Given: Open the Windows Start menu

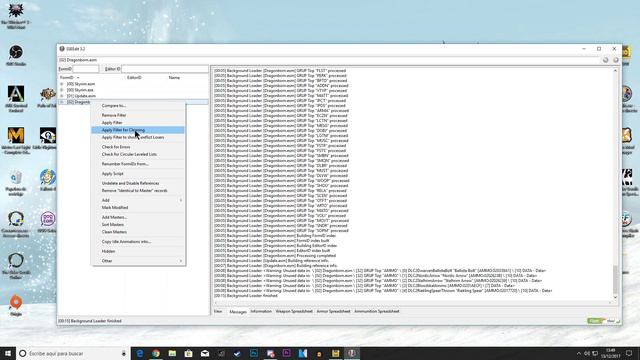Looking at the screenshot, I should point(8,353).
